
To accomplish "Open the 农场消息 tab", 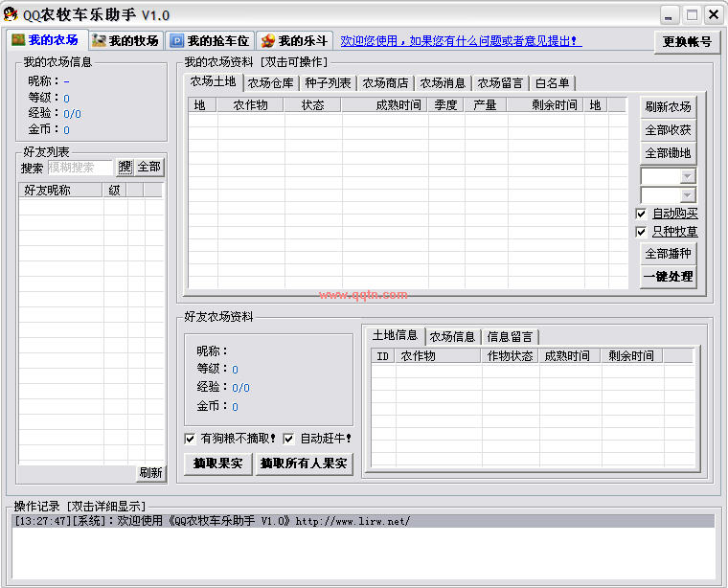I will pos(443,83).
